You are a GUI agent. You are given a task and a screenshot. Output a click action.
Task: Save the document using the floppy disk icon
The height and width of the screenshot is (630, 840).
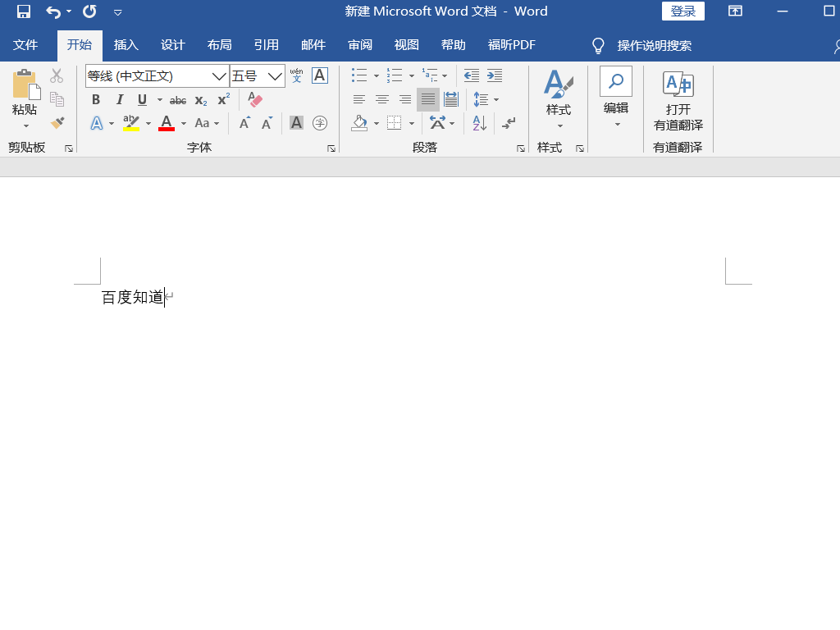pyautogui.click(x=24, y=11)
